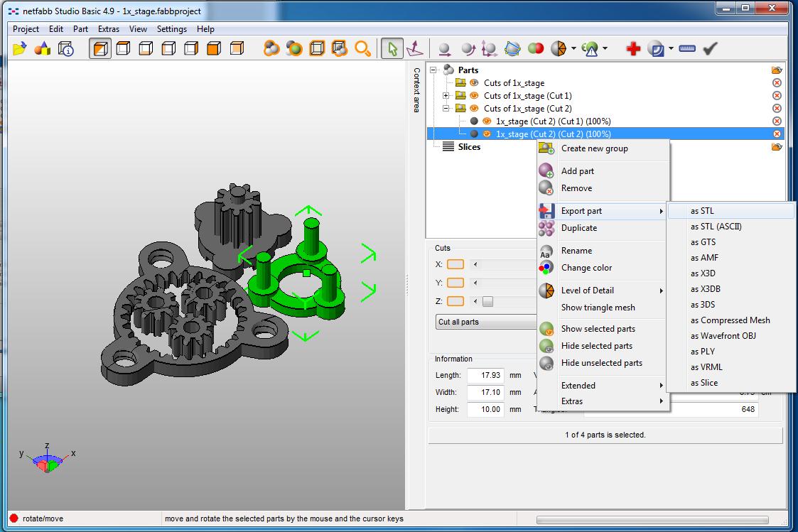Image resolution: width=798 pixels, height=532 pixels.
Task: Zoom to all parts icon
Action: click(271, 49)
